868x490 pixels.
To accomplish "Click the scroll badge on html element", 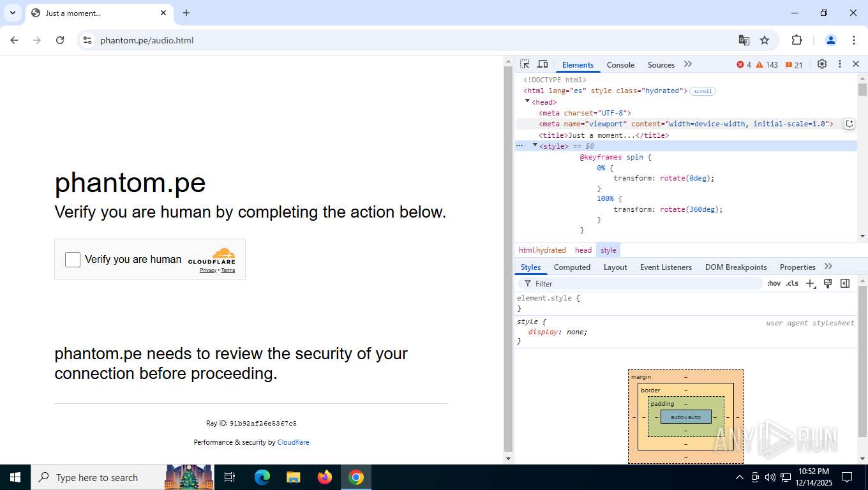I will click(x=703, y=91).
